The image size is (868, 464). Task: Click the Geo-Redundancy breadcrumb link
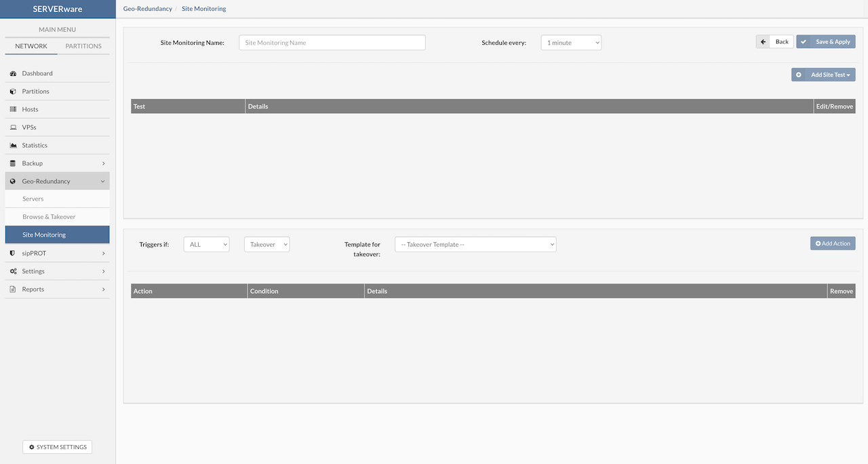tap(148, 9)
